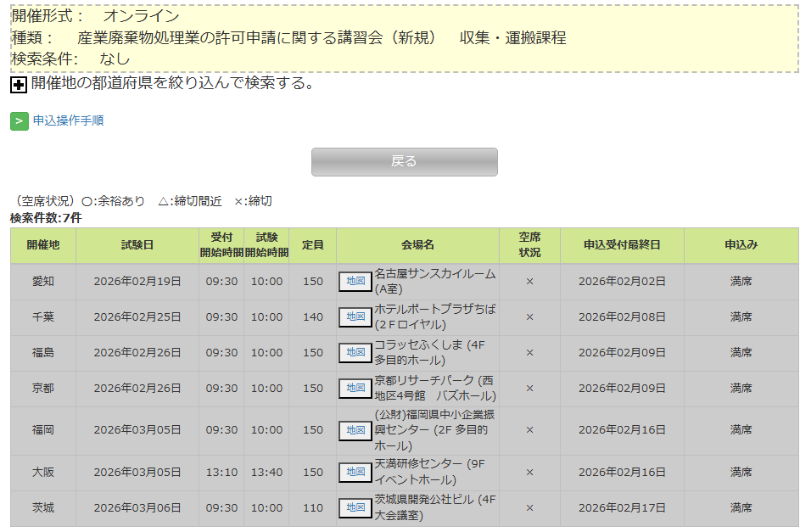The image size is (800, 532).
Task: Open 地図 for 福岡県中小企業振興センター
Action: (x=355, y=430)
